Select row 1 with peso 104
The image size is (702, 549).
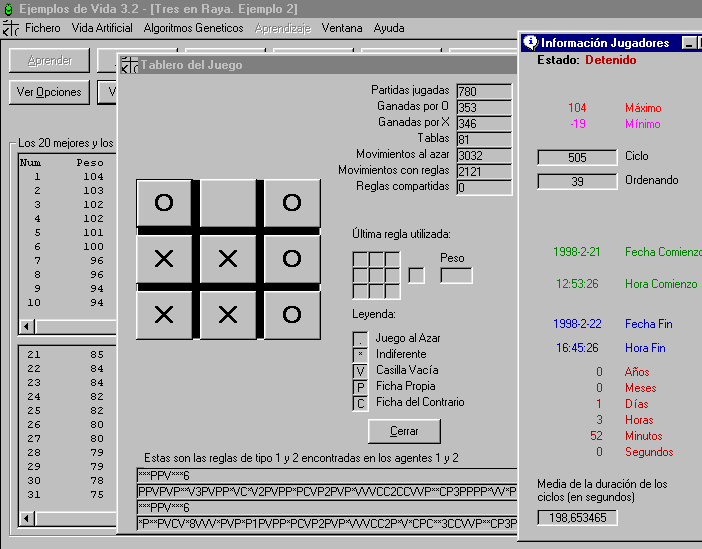pyautogui.click(x=67, y=177)
